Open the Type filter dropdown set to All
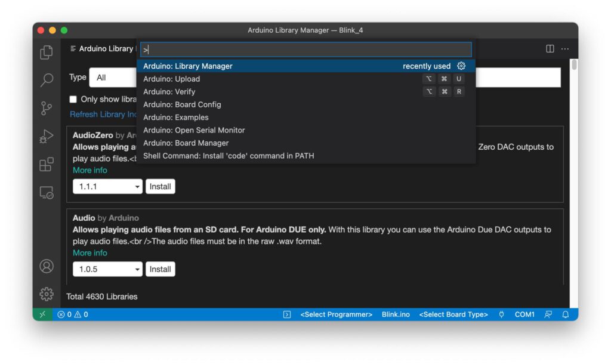Viewport: 611px width, 364px height. point(113,78)
